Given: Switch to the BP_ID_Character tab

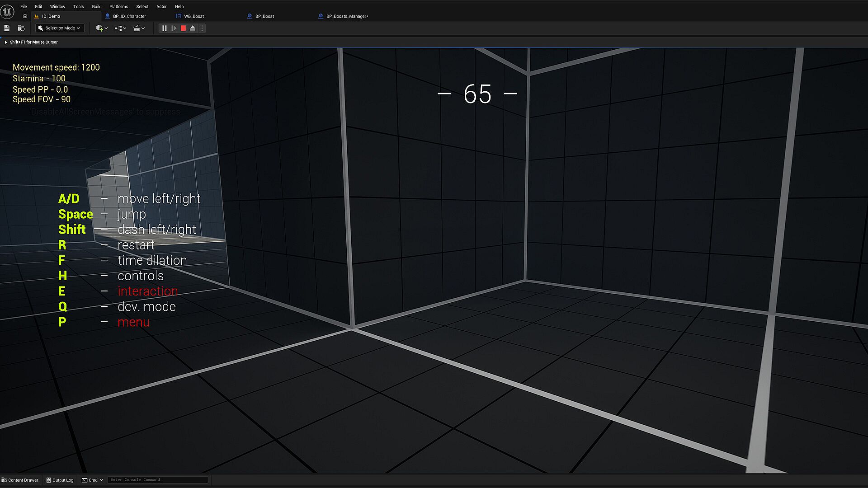Looking at the screenshot, I should [x=129, y=16].
